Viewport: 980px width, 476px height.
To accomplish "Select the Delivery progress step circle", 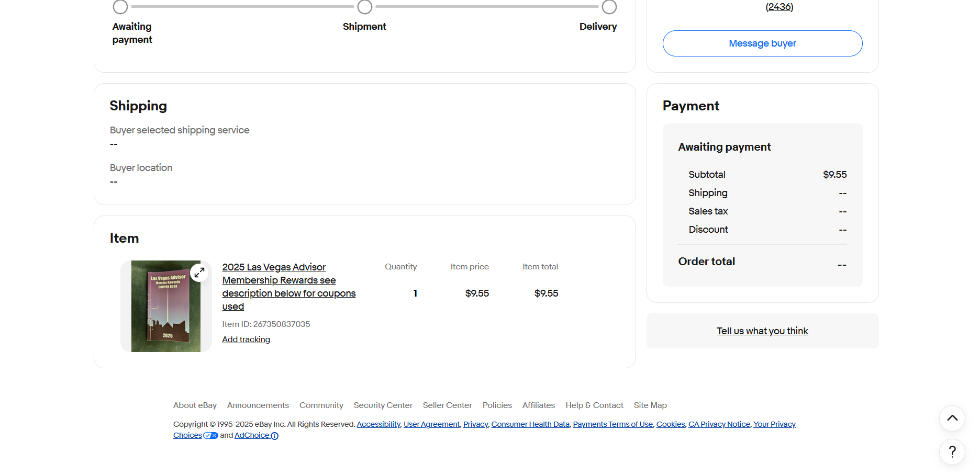I will coord(609,7).
